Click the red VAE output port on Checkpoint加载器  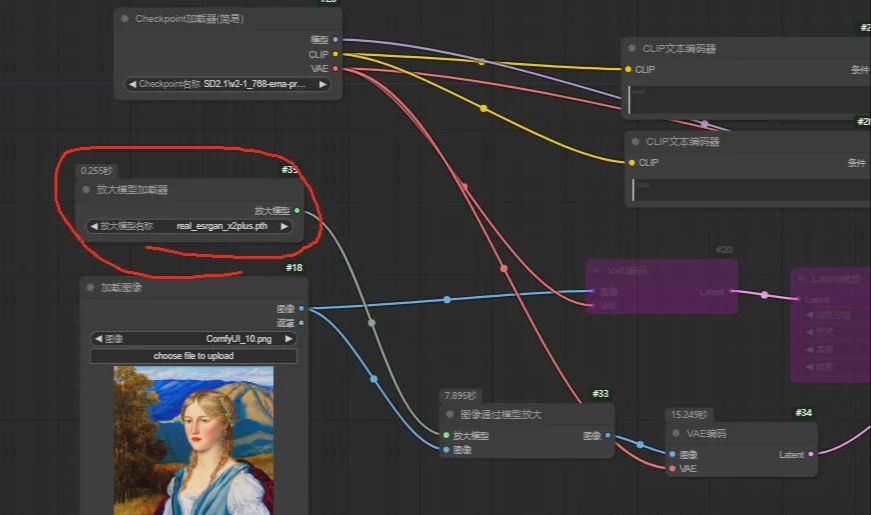(335, 69)
